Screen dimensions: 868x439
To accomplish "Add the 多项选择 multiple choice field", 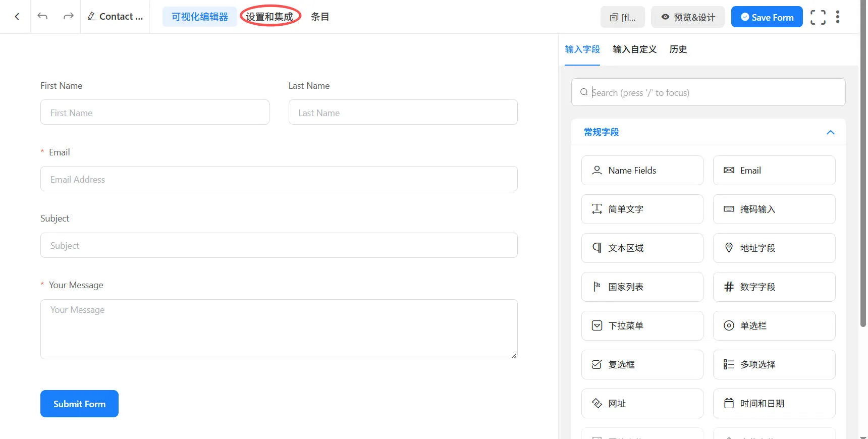I will tap(774, 365).
